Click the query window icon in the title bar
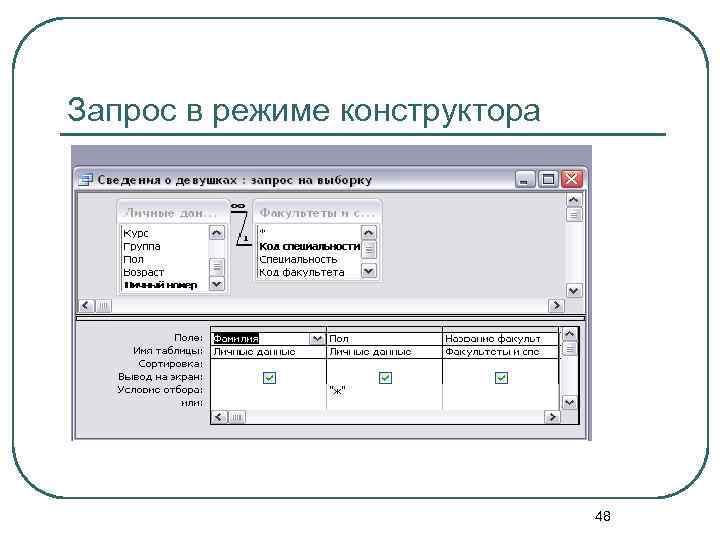Image resolution: width=720 pixels, height=540 pixels. (85, 180)
